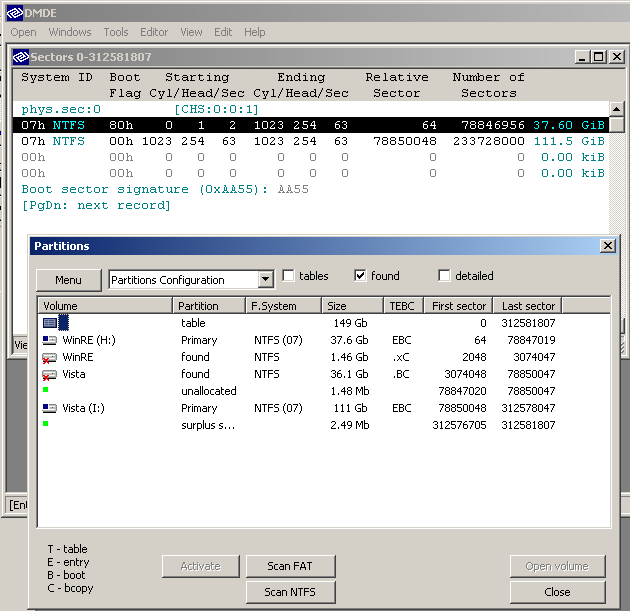Click the Sectors window icon
This screenshot has height=611, width=630.
point(20,57)
